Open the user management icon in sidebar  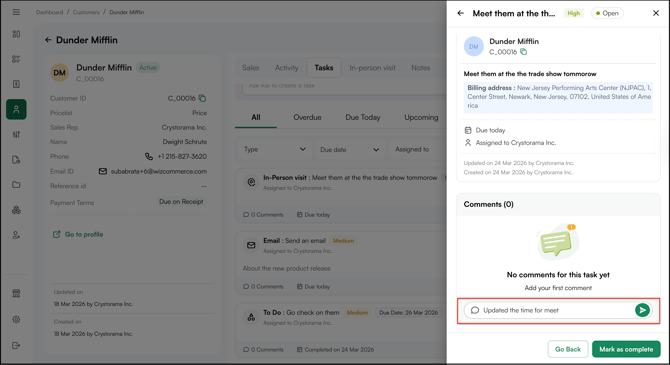16,235
